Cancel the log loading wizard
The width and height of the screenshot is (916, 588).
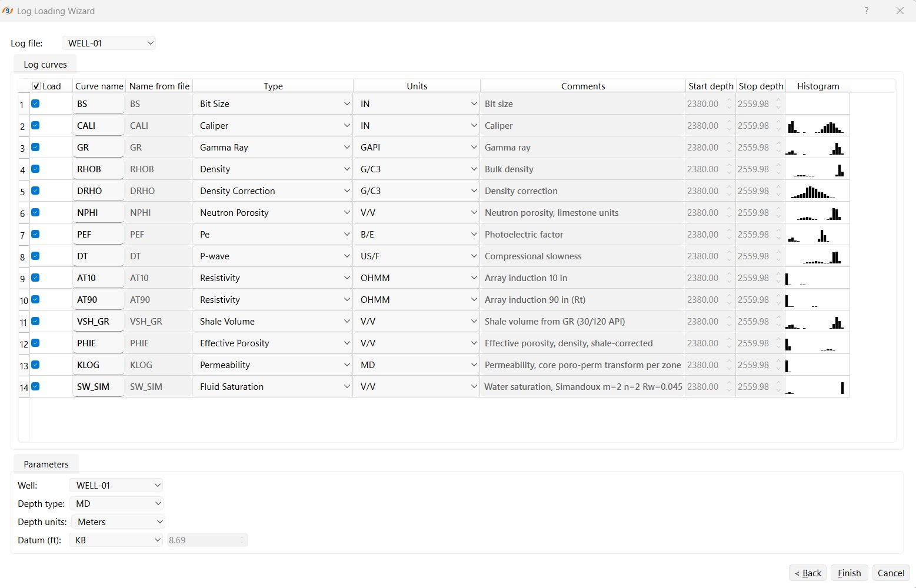(891, 573)
